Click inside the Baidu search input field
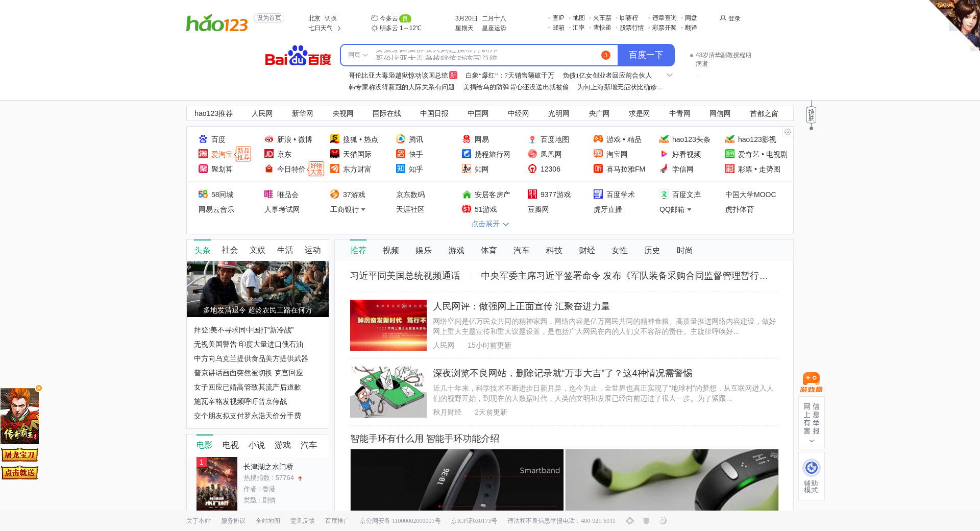The width and height of the screenshot is (980, 531). pos(485,55)
